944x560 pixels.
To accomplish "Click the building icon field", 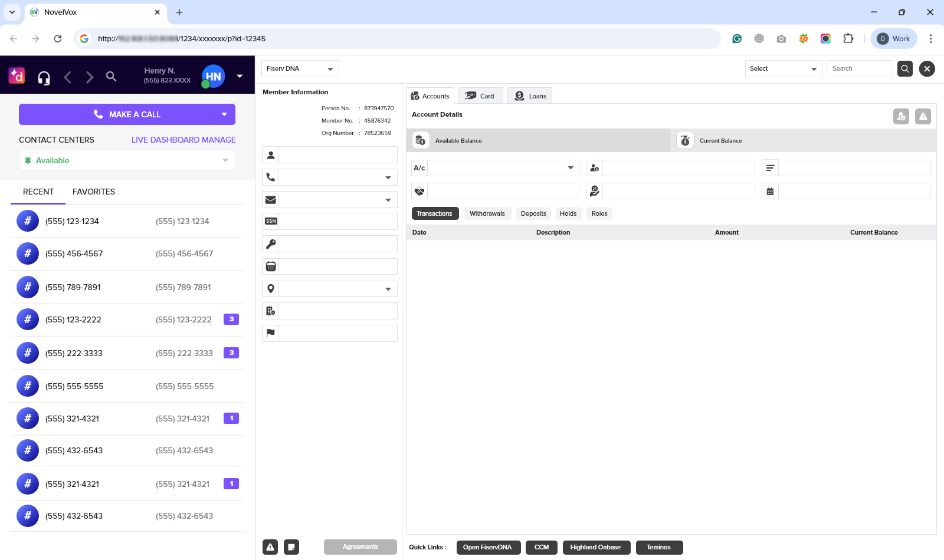I will click(338, 311).
